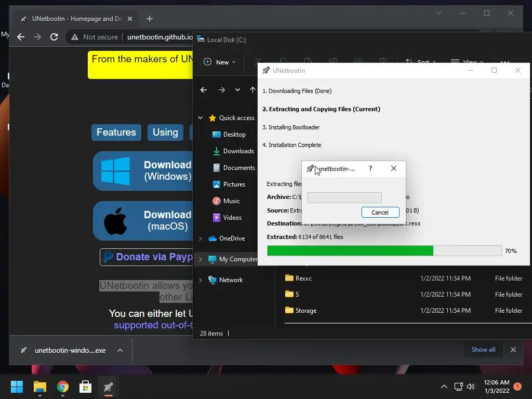Click the yellow 'From the makers' banner

pos(140,65)
